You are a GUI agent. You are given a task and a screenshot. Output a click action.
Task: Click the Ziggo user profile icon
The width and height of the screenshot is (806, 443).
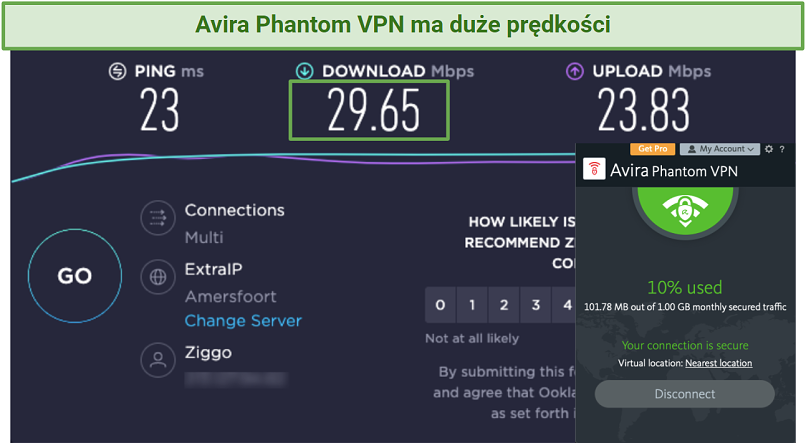click(158, 360)
